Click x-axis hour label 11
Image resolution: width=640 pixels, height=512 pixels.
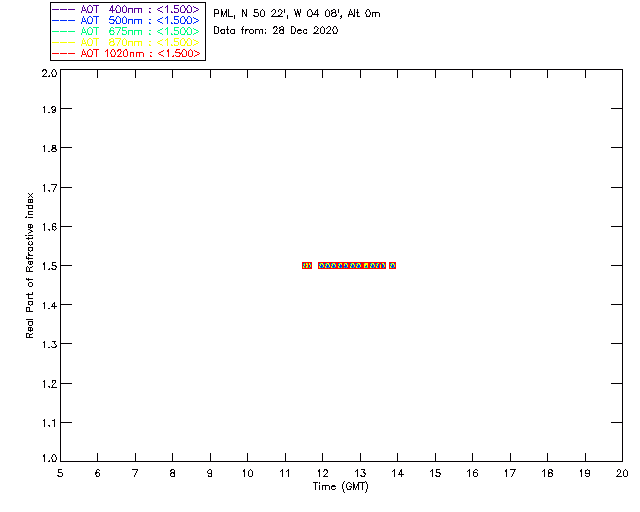pos(285,473)
